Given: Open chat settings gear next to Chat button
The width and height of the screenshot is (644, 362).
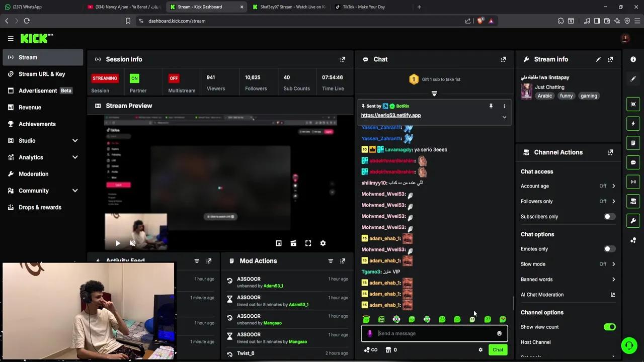Looking at the screenshot, I should [x=480, y=350].
